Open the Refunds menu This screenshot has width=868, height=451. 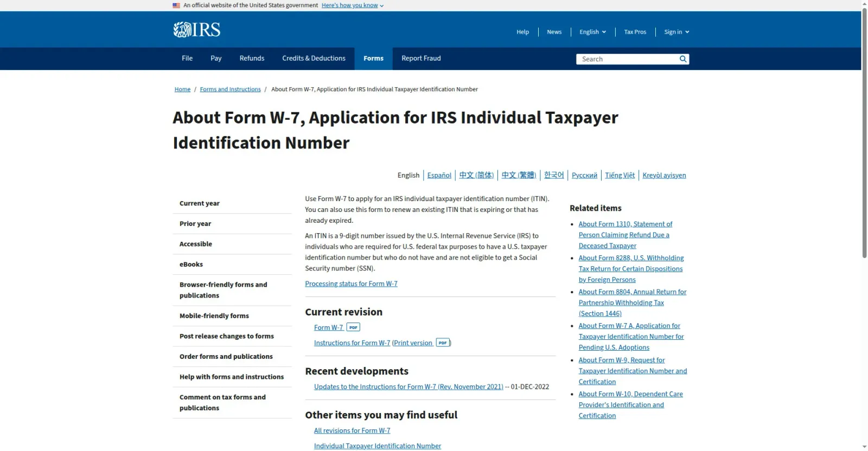(x=252, y=59)
